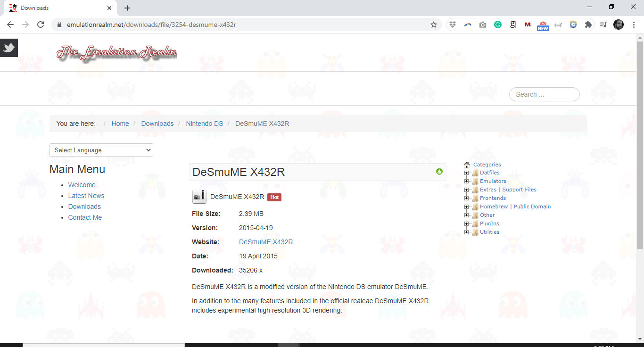Open the extension with NEW badge
644x347 pixels.
[x=543, y=25]
